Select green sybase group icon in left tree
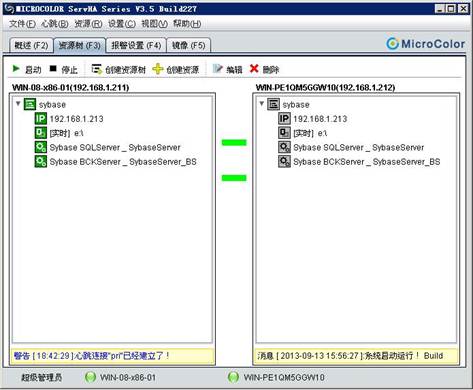This screenshot has width=473, height=390. [x=30, y=104]
